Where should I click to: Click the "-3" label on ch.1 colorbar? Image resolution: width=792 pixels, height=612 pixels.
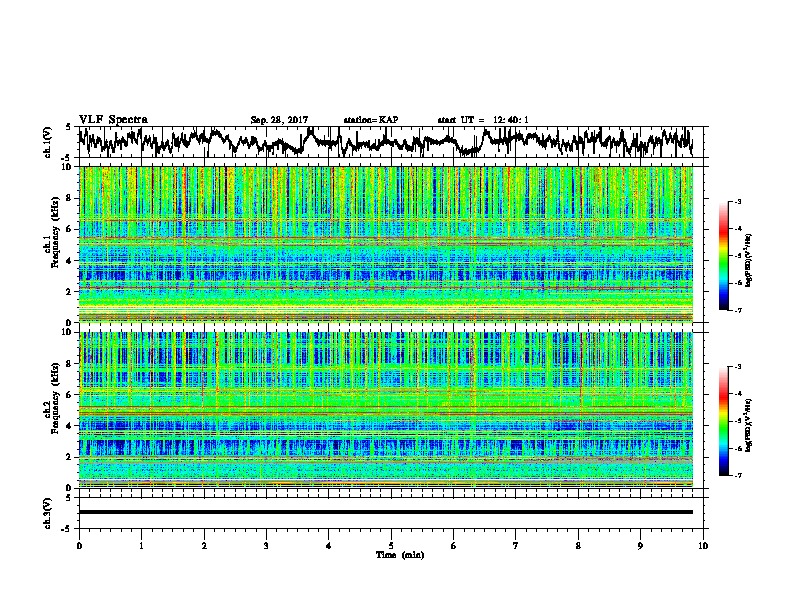(737, 202)
